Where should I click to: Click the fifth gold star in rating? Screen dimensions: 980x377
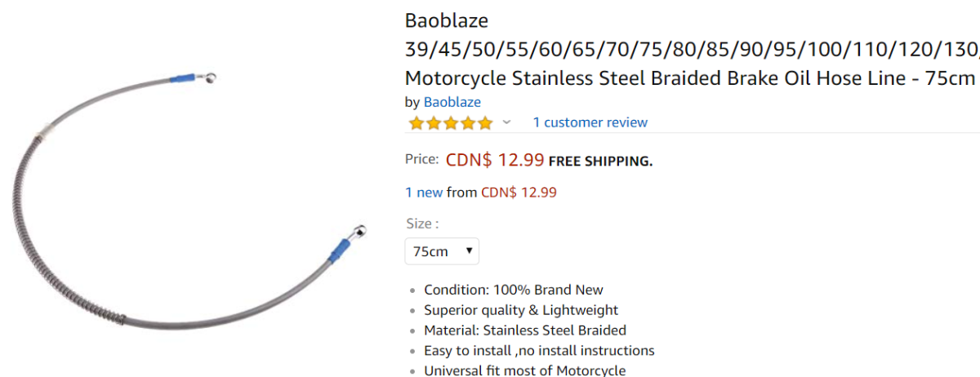[x=485, y=123]
